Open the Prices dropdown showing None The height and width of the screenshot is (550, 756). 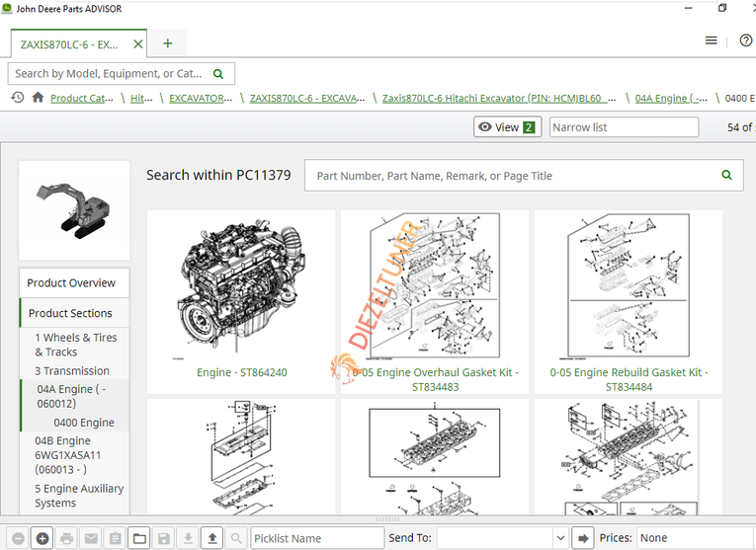696,538
